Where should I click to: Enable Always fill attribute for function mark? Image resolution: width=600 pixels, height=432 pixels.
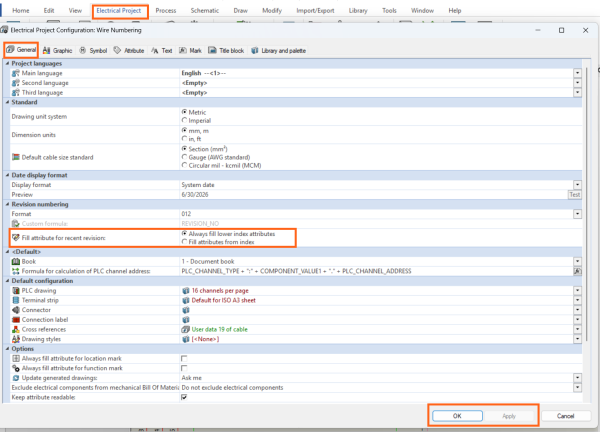[184, 368]
